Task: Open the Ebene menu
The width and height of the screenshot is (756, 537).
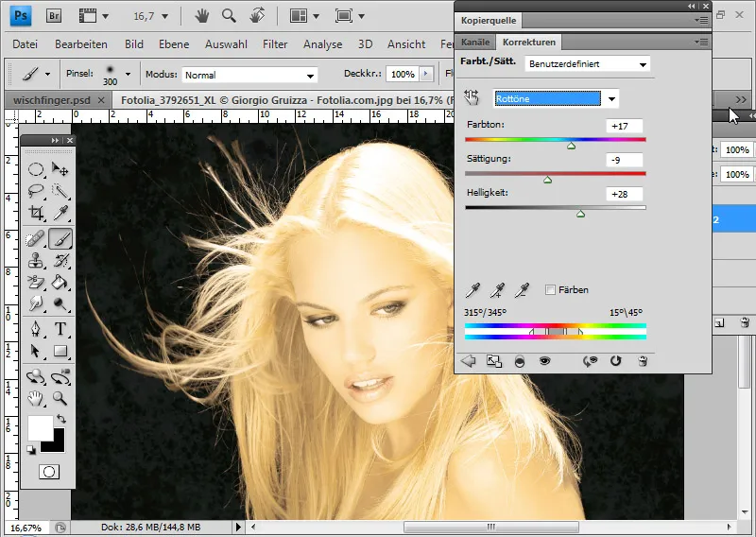Action: pyautogui.click(x=174, y=43)
